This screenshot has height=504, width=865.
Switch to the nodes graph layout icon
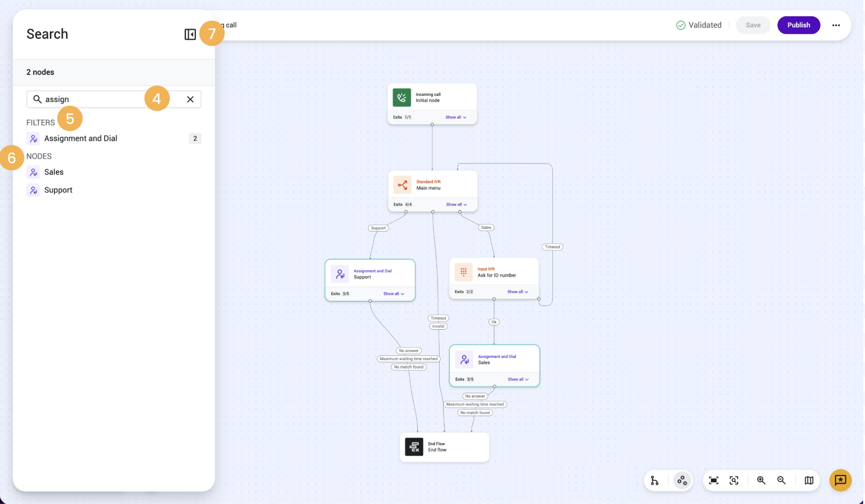(x=682, y=480)
